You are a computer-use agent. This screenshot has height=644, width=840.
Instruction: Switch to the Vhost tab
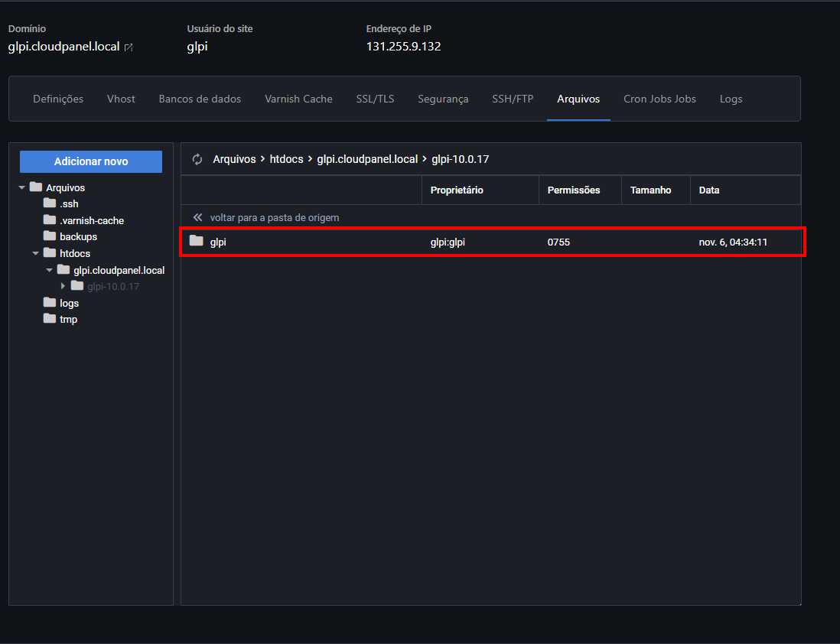121,99
